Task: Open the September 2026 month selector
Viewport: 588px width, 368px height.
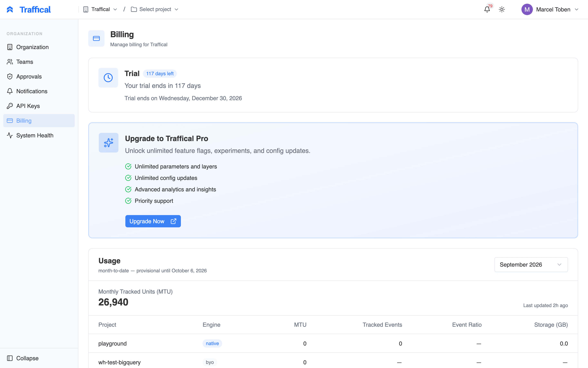Action: pyautogui.click(x=531, y=265)
